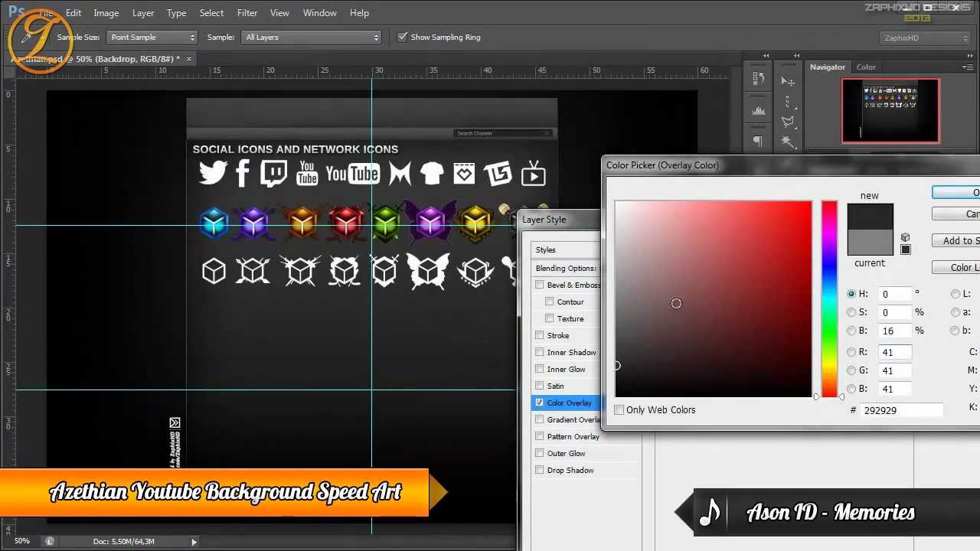Enable the Contour checkbox

coord(550,302)
